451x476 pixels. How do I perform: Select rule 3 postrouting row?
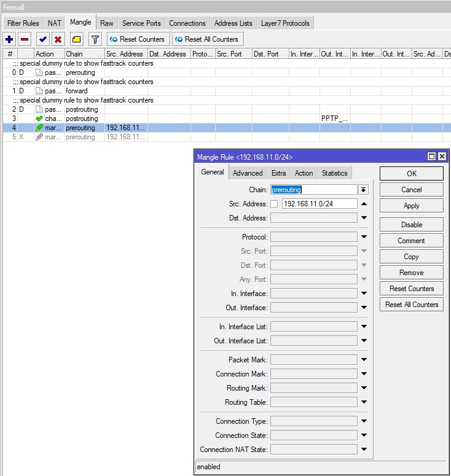[x=227, y=119]
